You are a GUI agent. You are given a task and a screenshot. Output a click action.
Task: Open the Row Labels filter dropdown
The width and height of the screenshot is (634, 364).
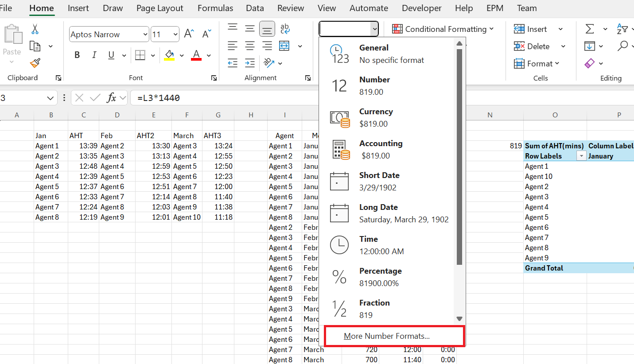pyautogui.click(x=581, y=156)
